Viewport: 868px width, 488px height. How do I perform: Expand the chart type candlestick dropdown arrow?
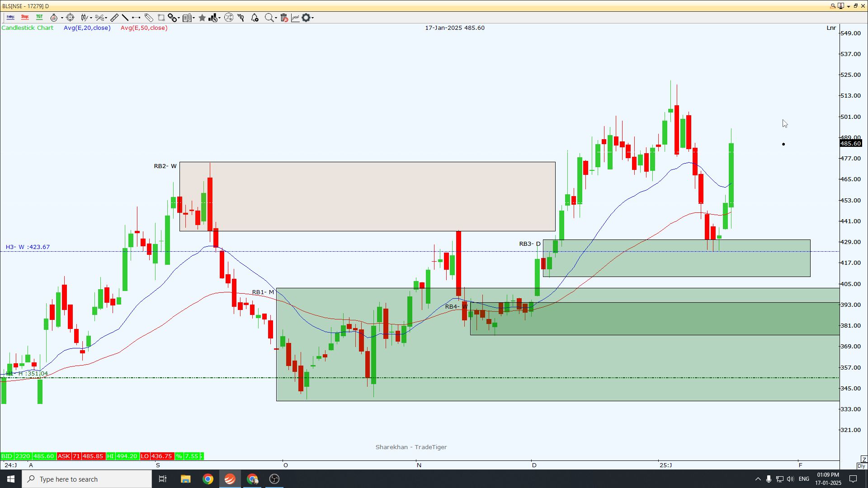coord(91,18)
